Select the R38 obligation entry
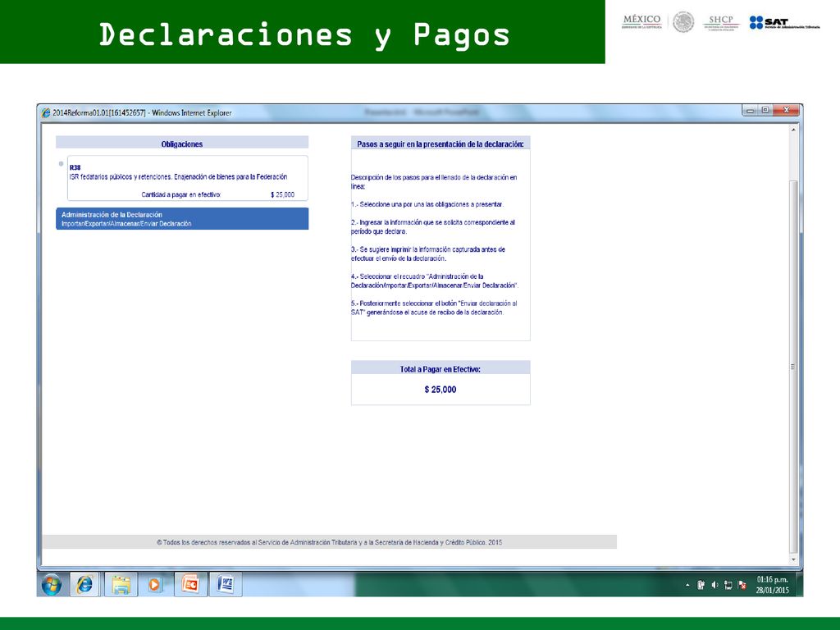This screenshot has width=840, height=630. 188,178
